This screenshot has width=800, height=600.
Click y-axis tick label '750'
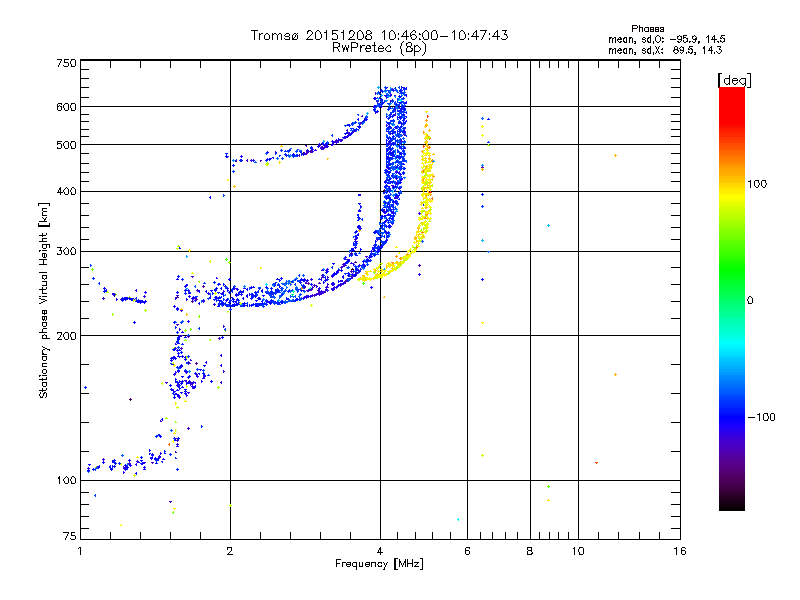tap(66, 63)
